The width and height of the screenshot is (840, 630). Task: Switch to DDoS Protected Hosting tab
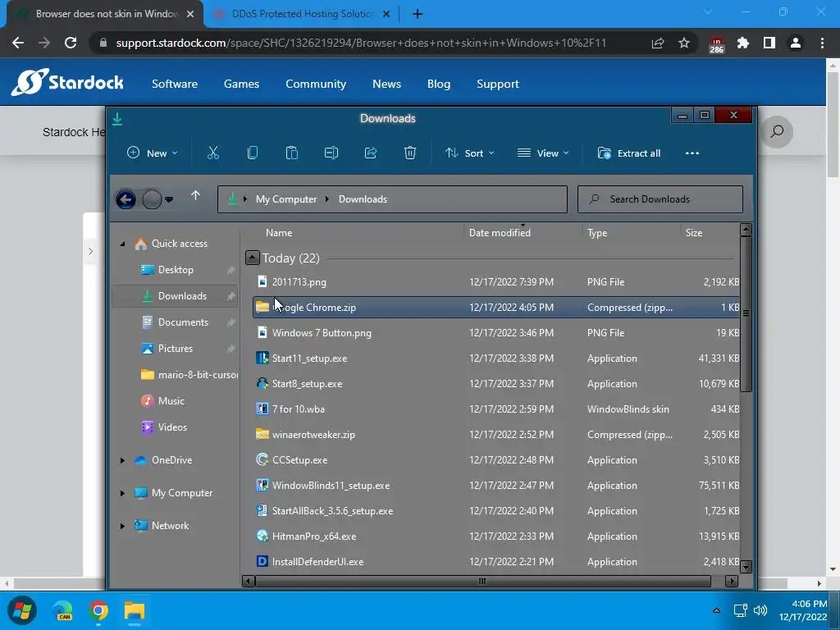[x=303, y=14]
